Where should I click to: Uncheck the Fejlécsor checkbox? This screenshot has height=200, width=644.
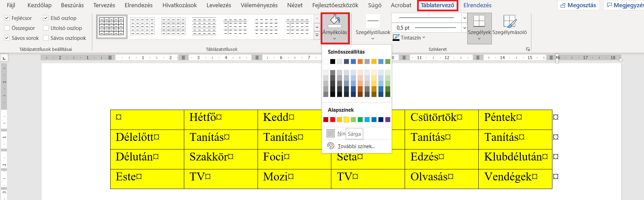(7, 18)
